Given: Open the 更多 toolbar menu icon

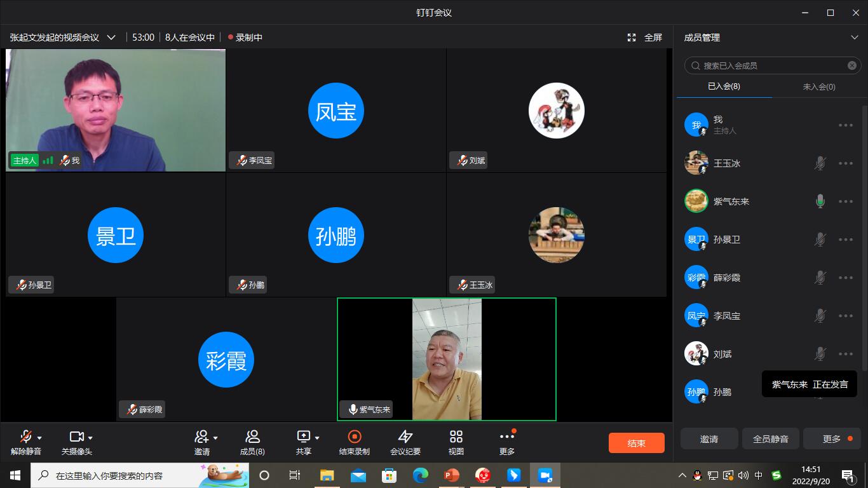Looking at the screenshot, I should pyautogui.click(x=507, y=437).
